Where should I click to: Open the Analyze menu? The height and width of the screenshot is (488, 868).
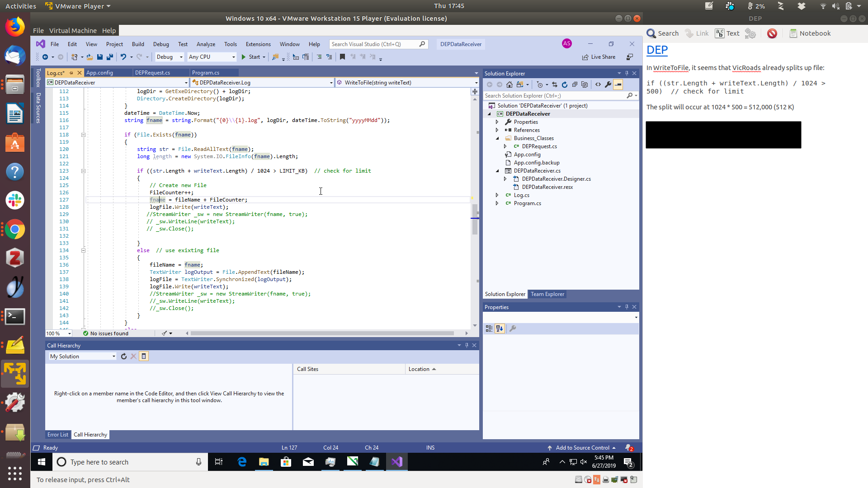click(x=206, y=44)
